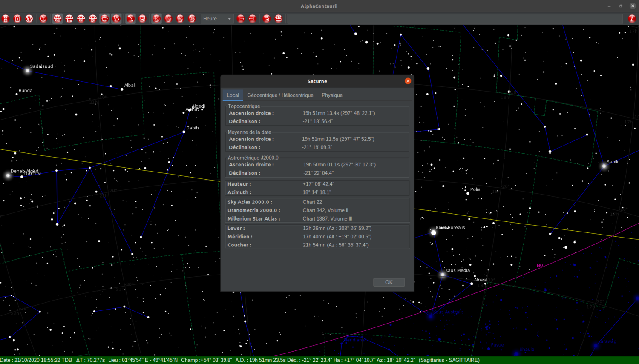The image size is (639, 364).
Task: Switch to equatorial projection using the eq icon
Action: [x=57, y=18]
